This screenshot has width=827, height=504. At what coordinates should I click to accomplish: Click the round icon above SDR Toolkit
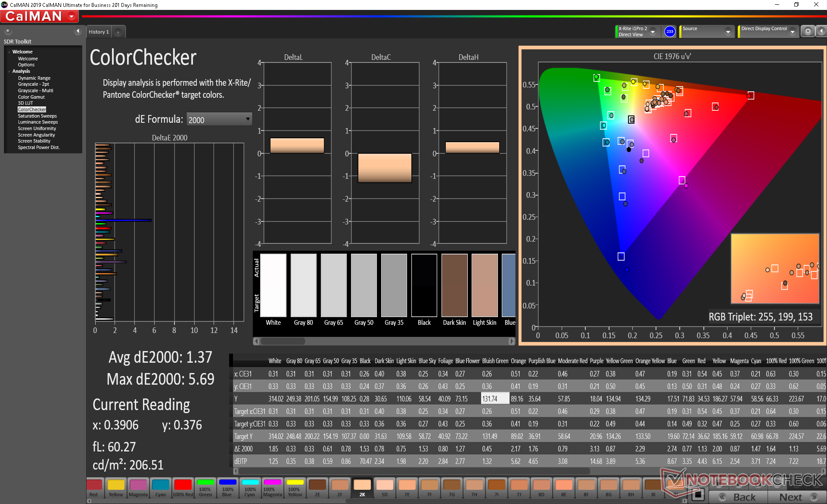[8, 31]
